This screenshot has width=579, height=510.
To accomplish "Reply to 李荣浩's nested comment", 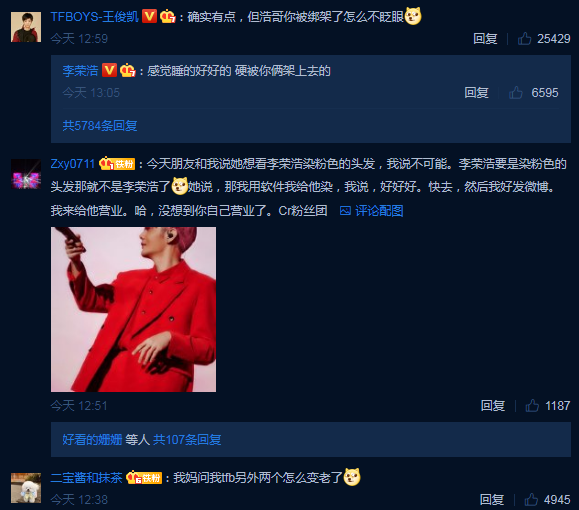I will pos(476,93).
